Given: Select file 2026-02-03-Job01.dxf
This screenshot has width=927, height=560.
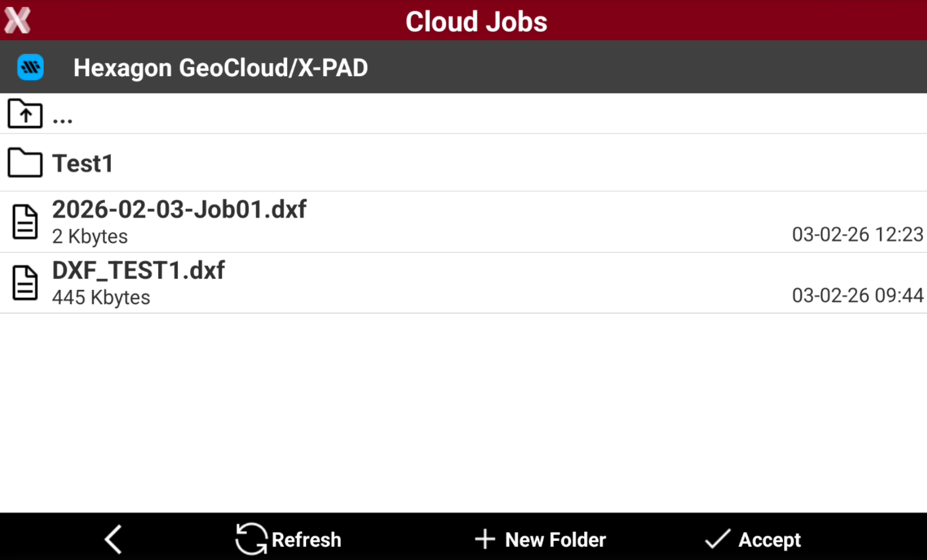Looking at the screenshot, I should pos(463,222).
